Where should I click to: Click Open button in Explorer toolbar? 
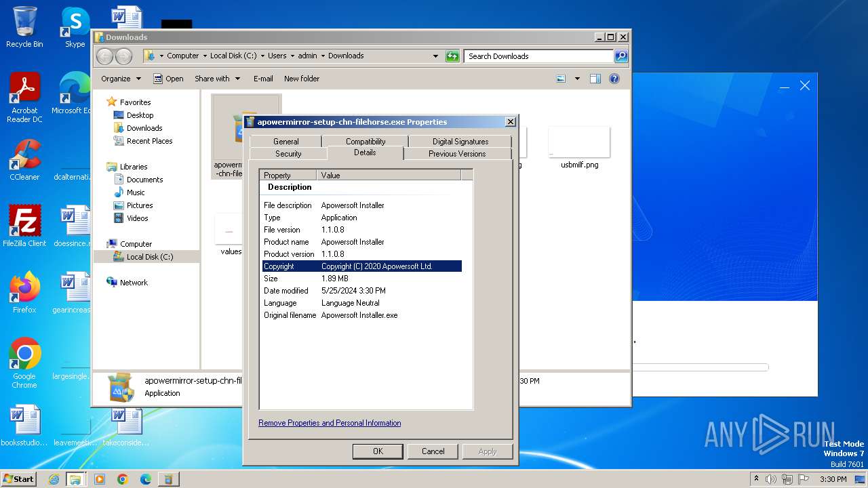pyautogui.click(x=168, y=79)
